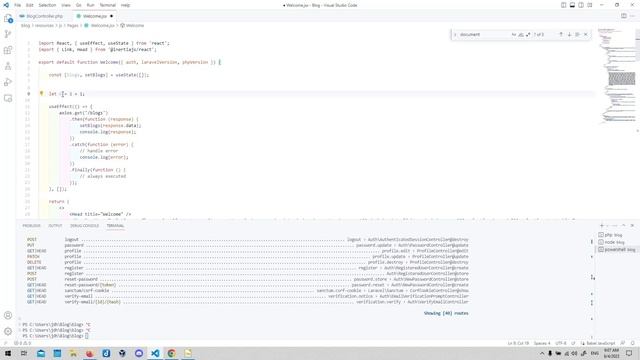
Task: Click the Windows Start button
Action: 8,353
